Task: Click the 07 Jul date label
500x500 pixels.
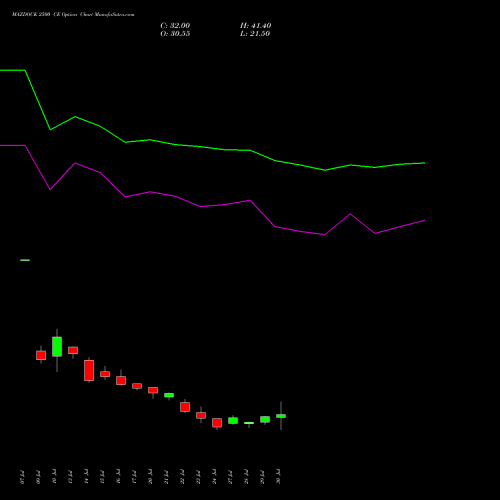Action: [x=22, y=477]
